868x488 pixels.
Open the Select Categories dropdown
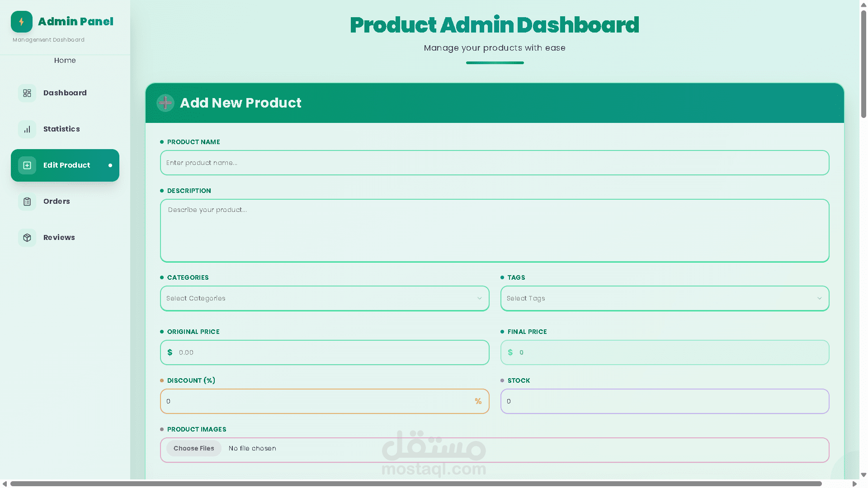(324, 298)
